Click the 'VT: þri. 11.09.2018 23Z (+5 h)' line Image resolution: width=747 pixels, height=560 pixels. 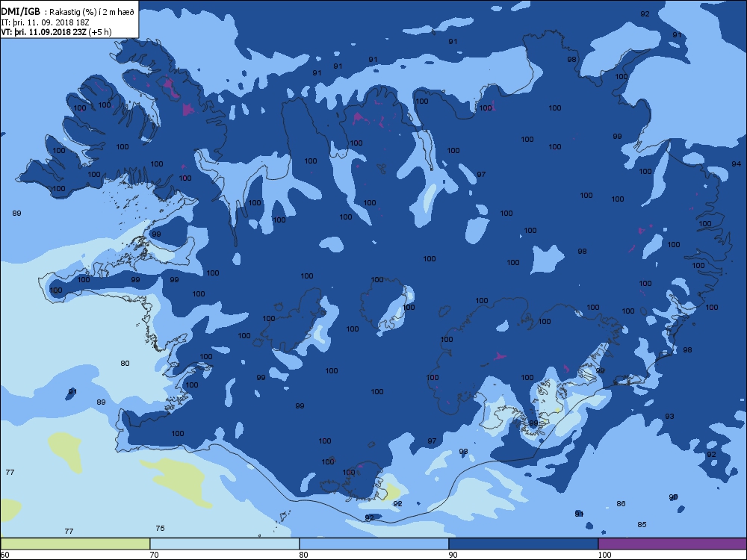pos(56,32)
